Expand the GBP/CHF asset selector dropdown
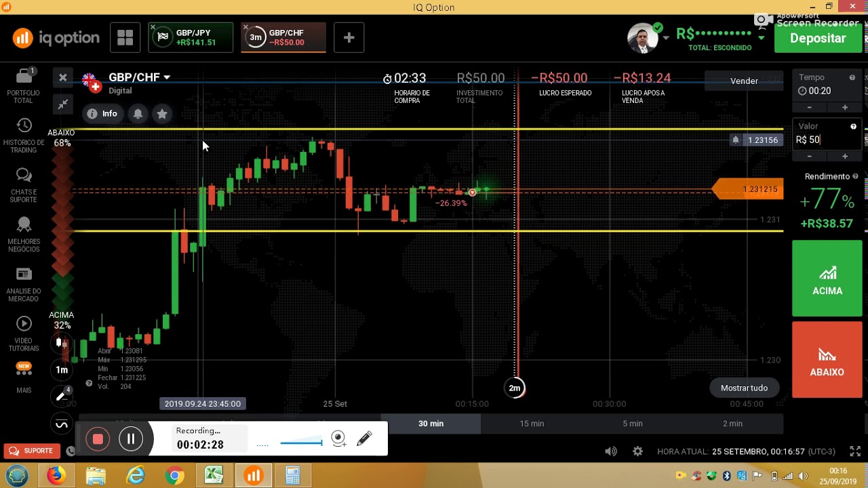Screen dimensions: 868x488 (139, 77)
